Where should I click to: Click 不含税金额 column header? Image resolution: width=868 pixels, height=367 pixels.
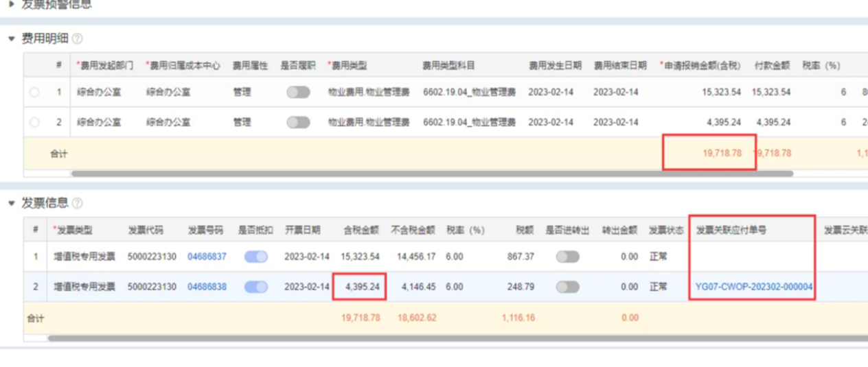click(x=413, y=230)
